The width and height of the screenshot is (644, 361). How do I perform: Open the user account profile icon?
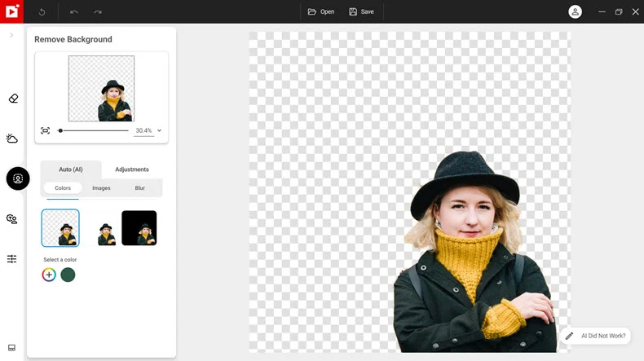pyautogui.click(x=576, y=11)
